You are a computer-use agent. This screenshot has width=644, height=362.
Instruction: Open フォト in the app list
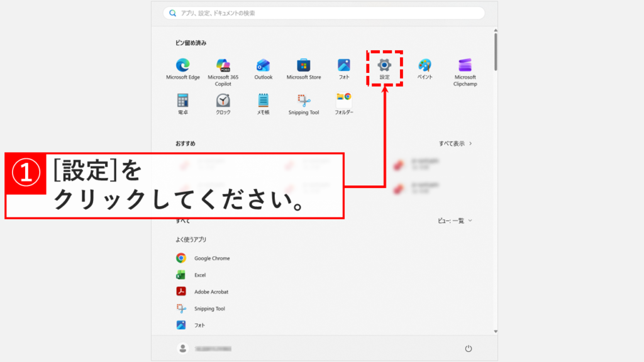pyautogui.click(x=191, y=325)
